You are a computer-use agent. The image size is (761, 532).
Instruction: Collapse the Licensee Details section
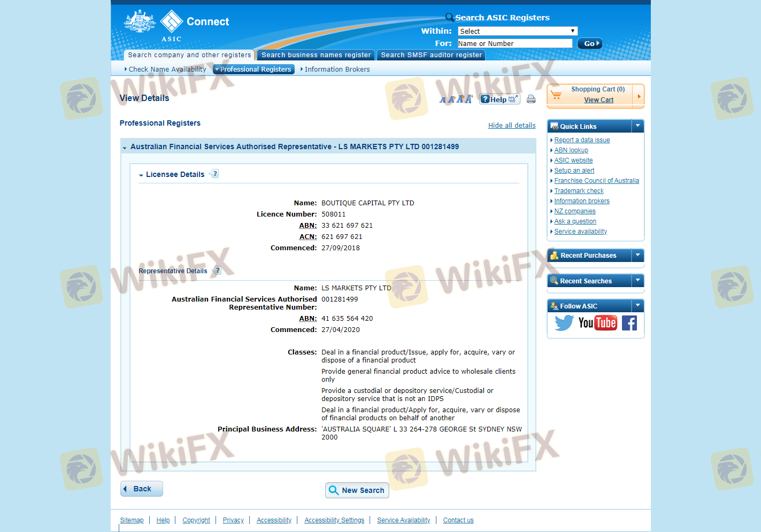[141, 175]
